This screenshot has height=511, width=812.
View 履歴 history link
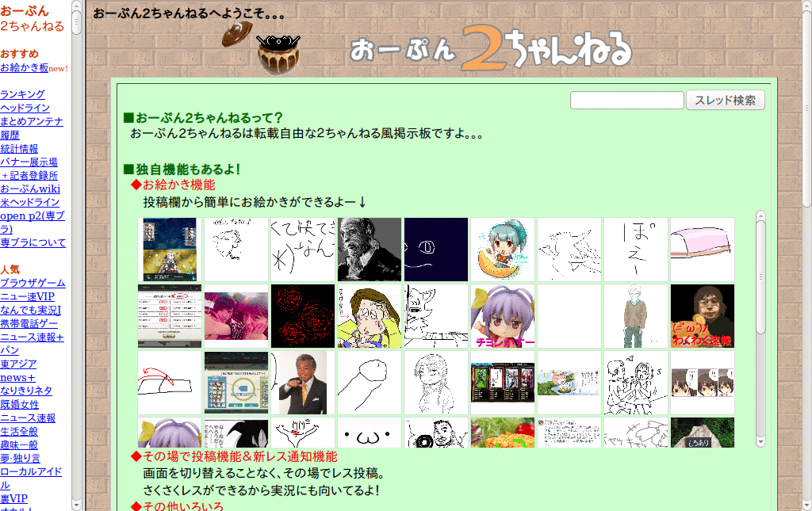pos(10,135)
